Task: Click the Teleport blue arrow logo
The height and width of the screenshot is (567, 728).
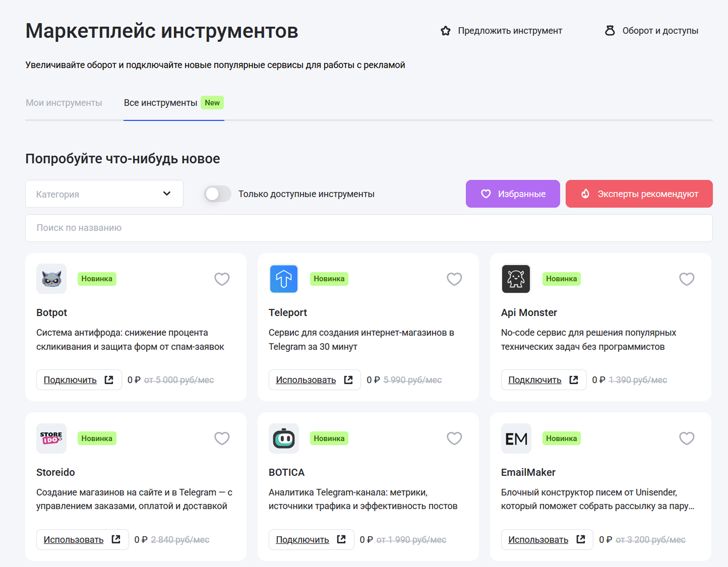Action: (284, 279)
